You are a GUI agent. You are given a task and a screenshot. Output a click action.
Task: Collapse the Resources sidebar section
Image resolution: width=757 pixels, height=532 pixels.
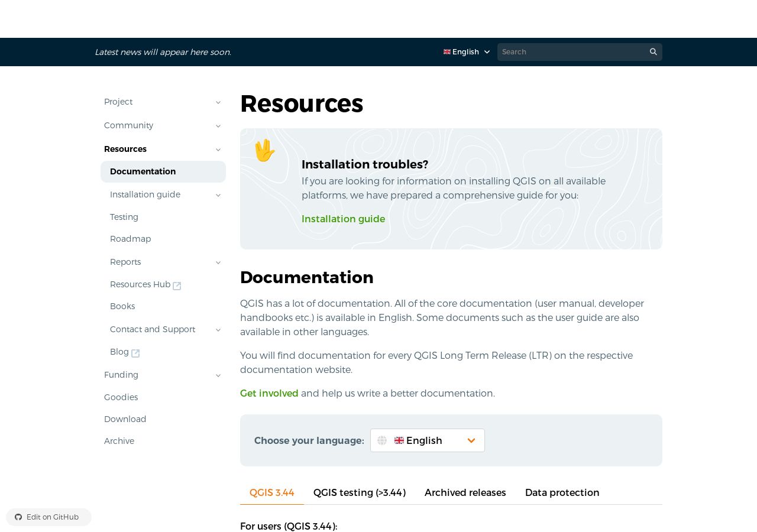pos(218,150)
